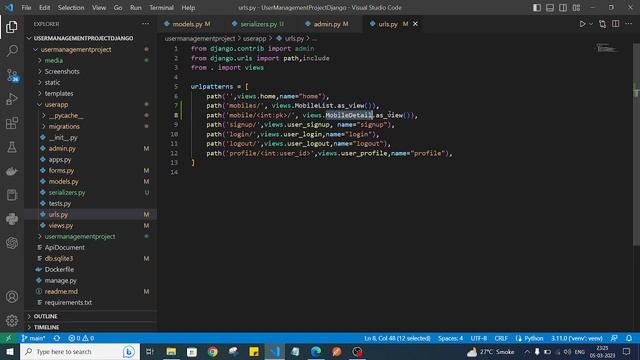Open the Help menu
This screenshot has height=360, width=640.
click(188, 8)
